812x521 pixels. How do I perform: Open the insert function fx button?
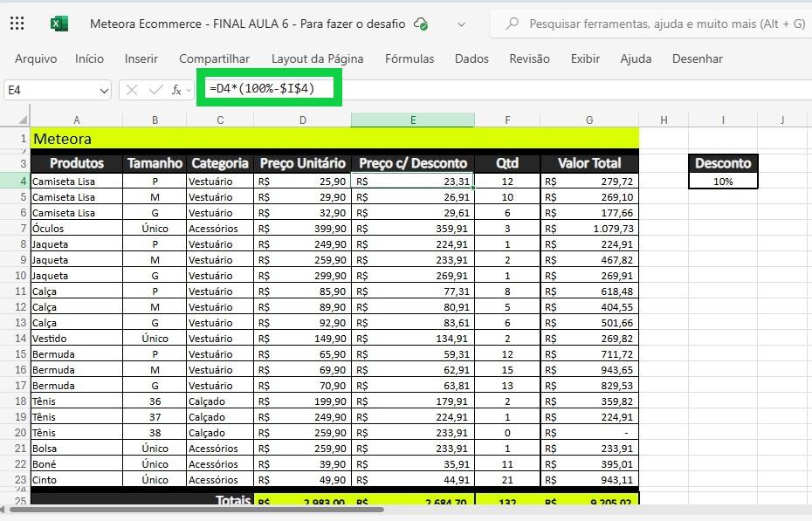(176, 90)
